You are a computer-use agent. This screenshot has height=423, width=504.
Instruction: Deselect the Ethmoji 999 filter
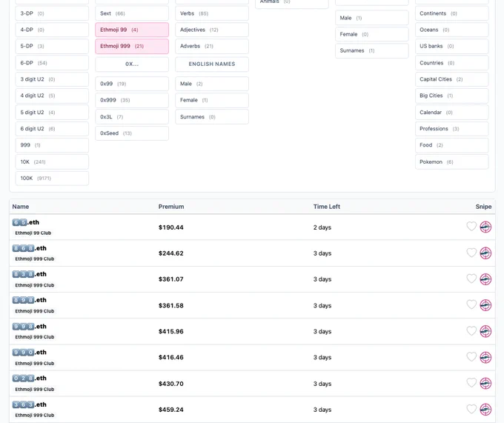[132, 46]
